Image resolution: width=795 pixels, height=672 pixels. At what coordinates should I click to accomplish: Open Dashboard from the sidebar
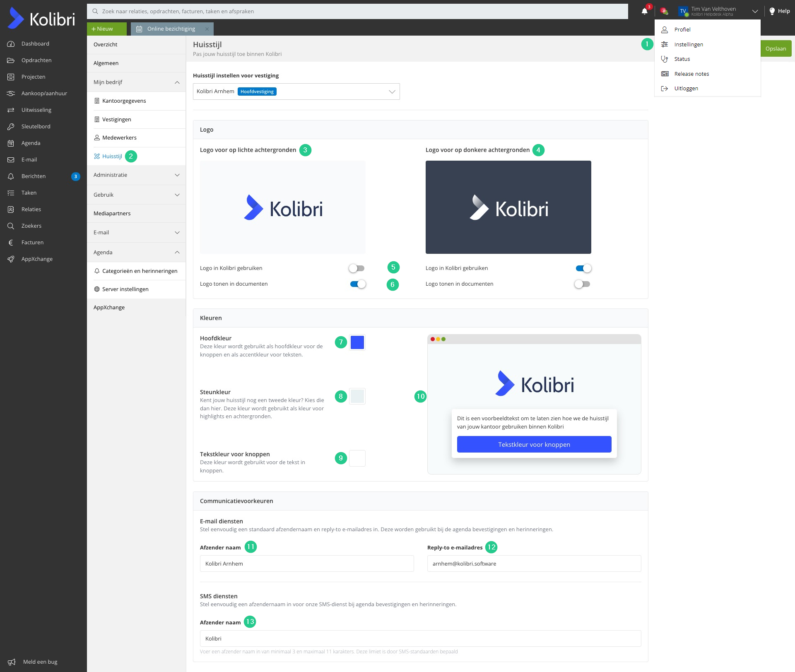(x=35, y=44)
